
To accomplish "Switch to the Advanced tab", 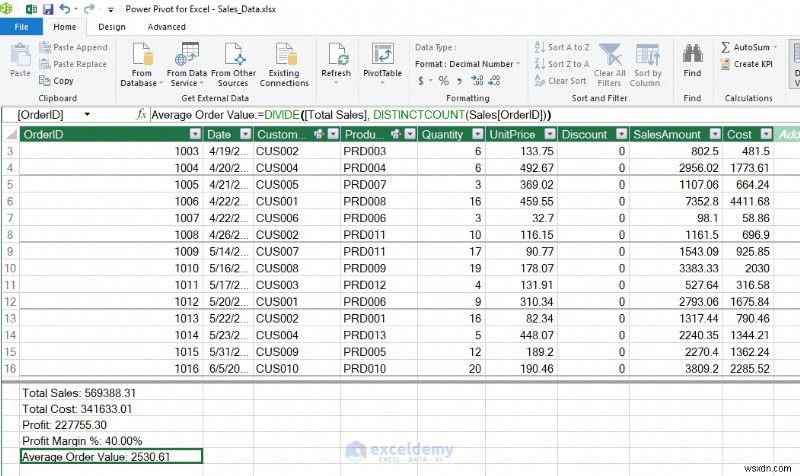I will click(x=166, y=27).
